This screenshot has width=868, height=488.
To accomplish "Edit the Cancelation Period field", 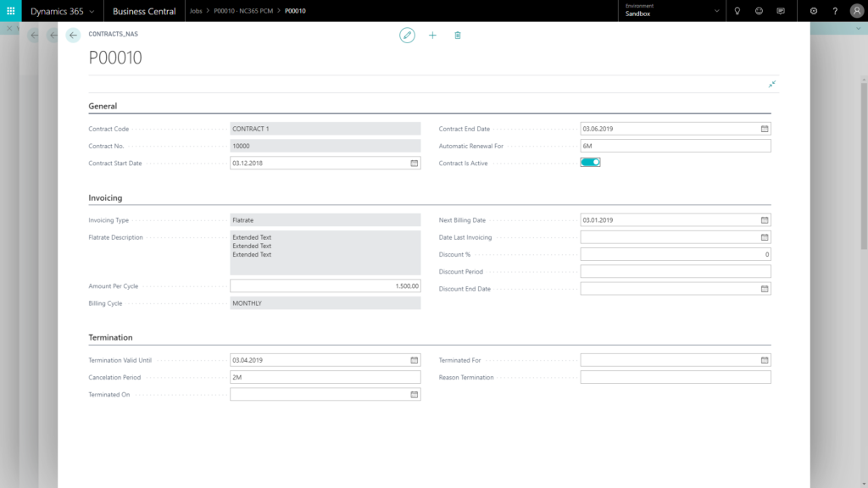I will [325, 377].
